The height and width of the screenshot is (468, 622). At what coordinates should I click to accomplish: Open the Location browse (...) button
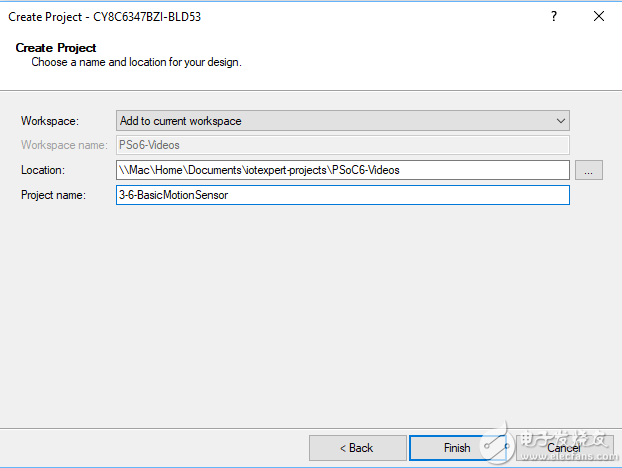pos(589,171)
